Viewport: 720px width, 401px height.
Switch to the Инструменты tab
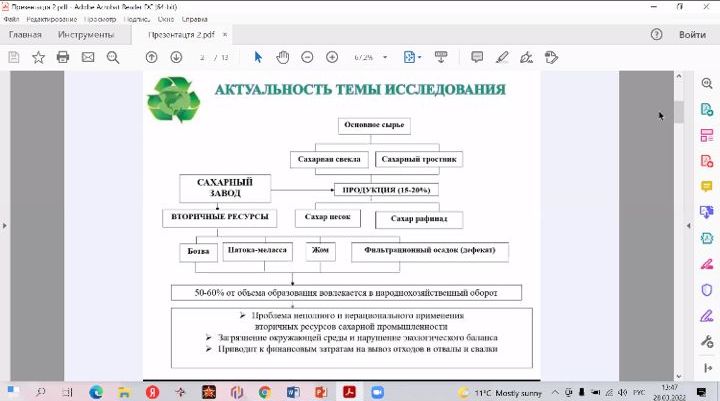86,34
